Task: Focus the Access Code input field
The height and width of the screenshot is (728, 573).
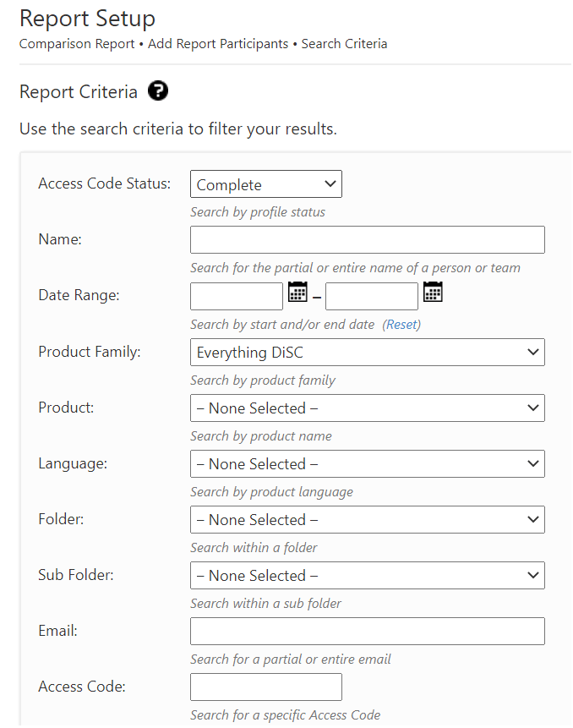Action: 266,687
